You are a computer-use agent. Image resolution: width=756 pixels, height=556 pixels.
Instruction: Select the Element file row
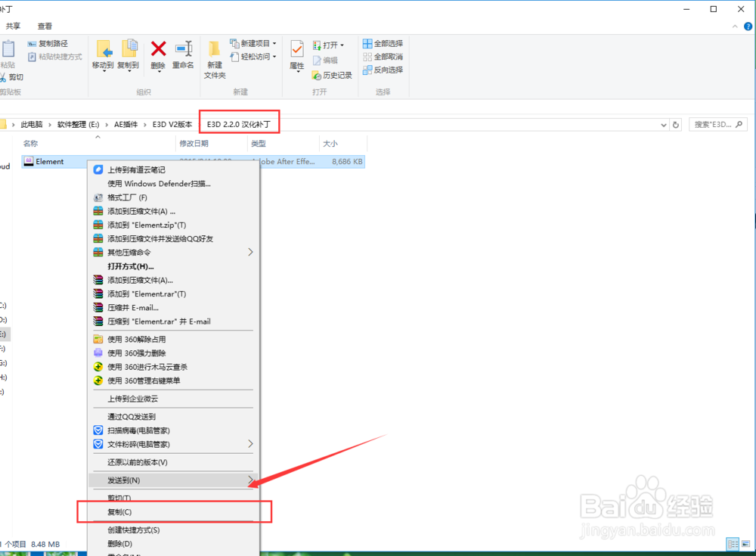(193, 162)
